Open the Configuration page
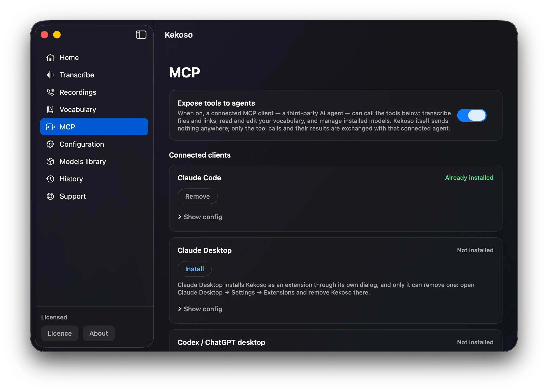This screenshot has height=392, width=548. [94, 144]
